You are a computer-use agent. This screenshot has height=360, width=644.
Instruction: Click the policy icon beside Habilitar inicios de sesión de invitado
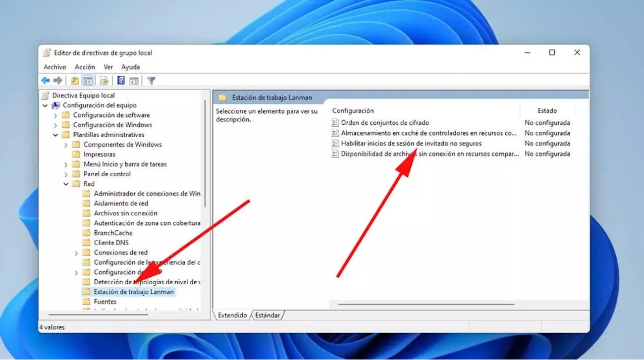(x=335, y=143)
